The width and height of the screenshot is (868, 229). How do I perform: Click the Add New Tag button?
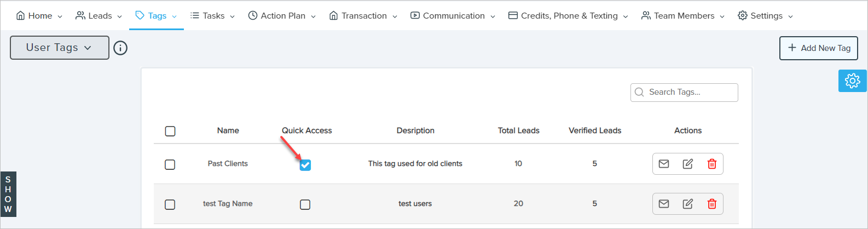pos(818,48)
